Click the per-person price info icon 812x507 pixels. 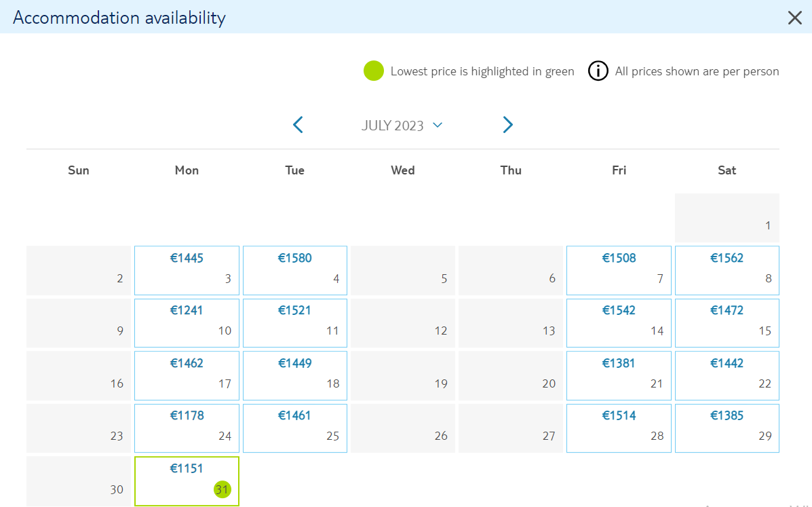click(598, 71)
